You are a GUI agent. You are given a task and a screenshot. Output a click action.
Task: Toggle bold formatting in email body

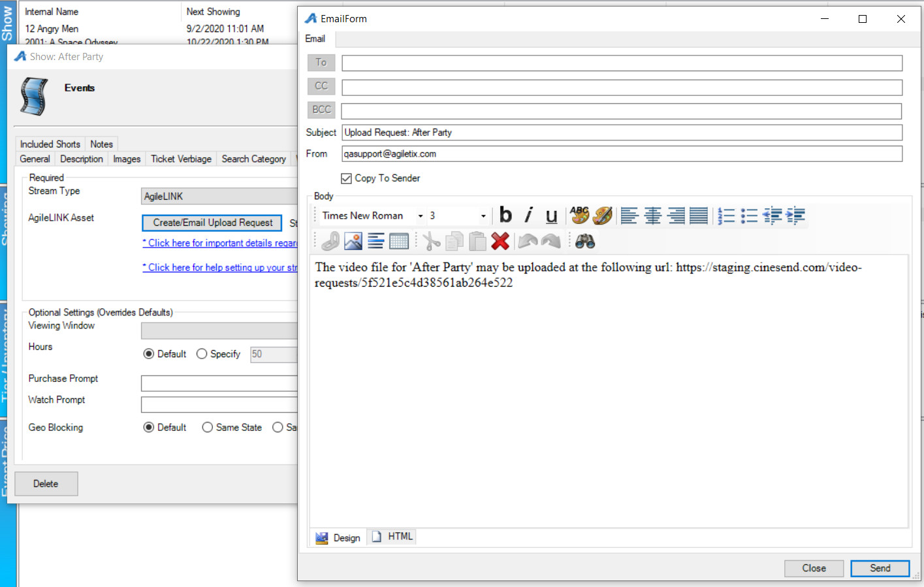(505, 215)
